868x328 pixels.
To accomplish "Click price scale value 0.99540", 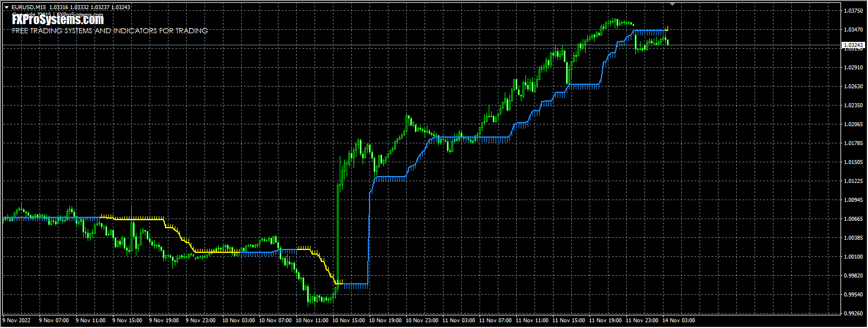I will (854, 295).
